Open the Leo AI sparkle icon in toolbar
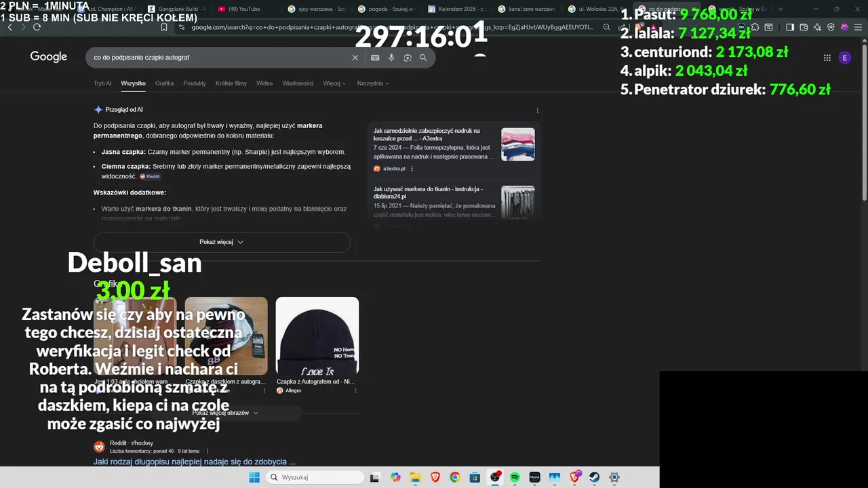The width and height of the screenshot is (868, 488). [x=817, y=27]
